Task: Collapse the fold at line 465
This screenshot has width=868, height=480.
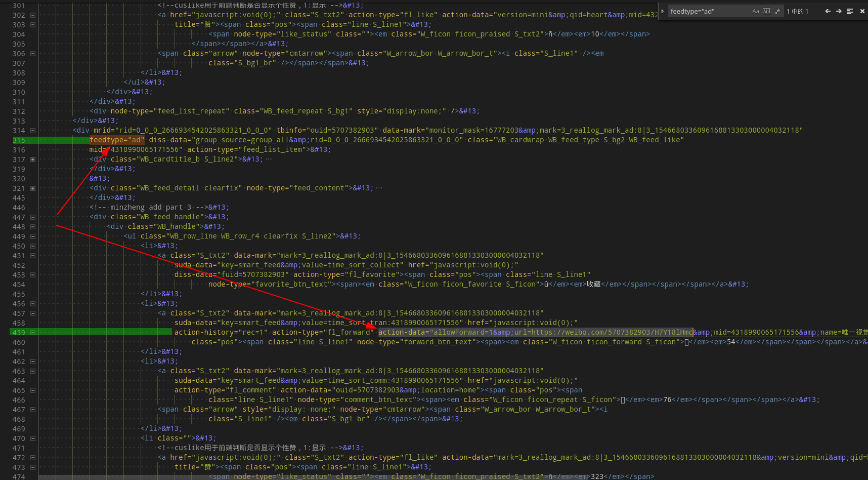Action: (33, 390)
